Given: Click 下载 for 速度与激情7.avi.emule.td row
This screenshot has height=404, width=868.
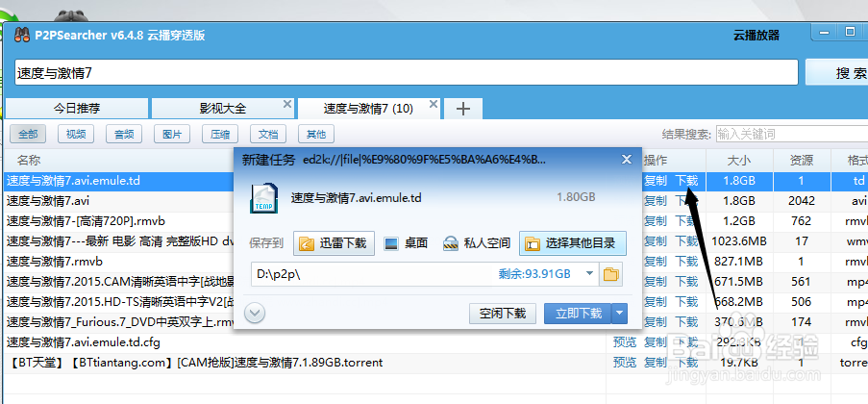Looking at the screenshot, I should pyautogui.click(x=686, y=181).
